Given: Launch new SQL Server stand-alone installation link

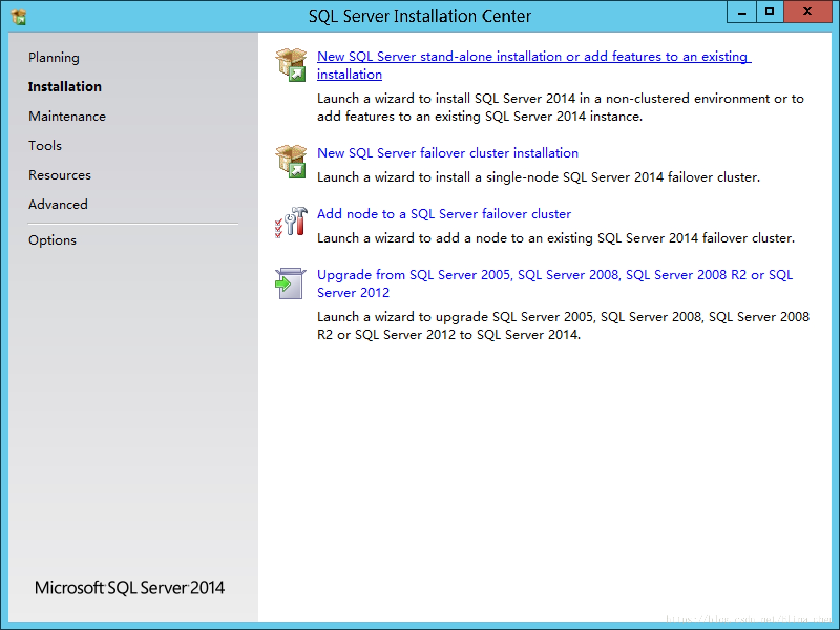Looking at the screenshot, I should (534, 65).
